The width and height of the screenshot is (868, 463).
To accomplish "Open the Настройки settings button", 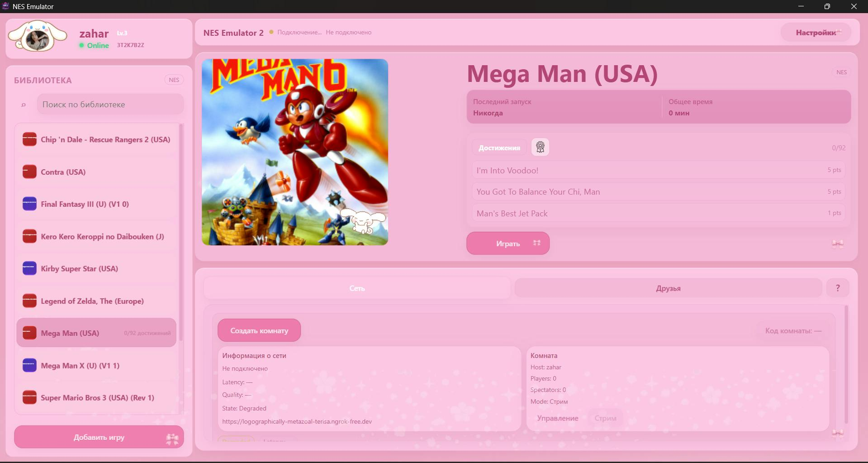I will tap(816, 33).
